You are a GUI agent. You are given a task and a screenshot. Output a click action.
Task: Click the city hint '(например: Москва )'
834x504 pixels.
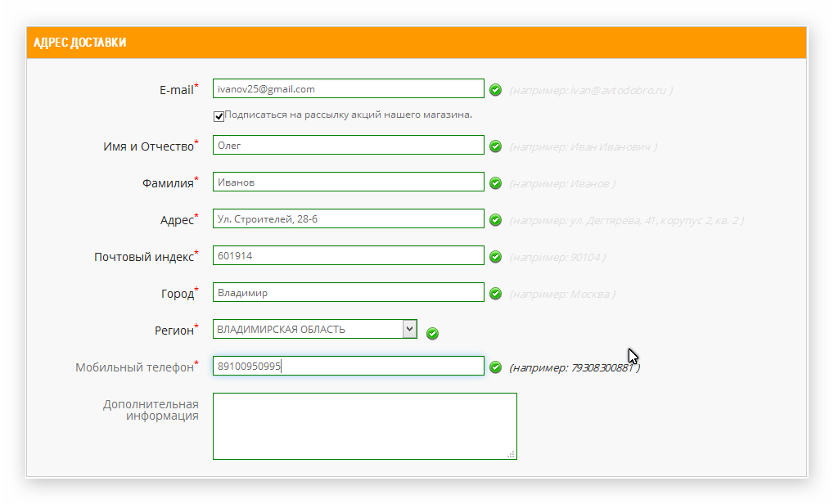562,295
